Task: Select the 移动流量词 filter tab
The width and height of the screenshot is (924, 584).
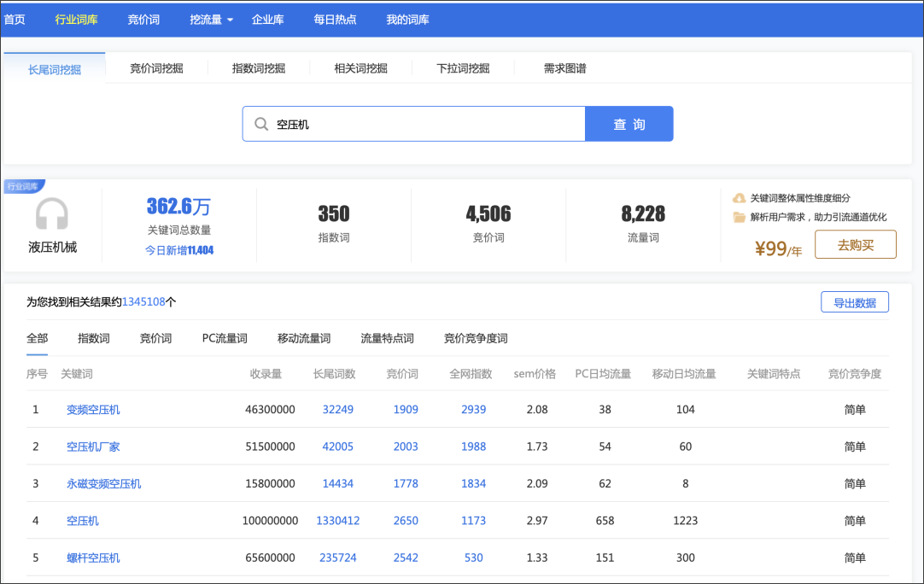Action: pyautogui.click(x=304, y=338)
